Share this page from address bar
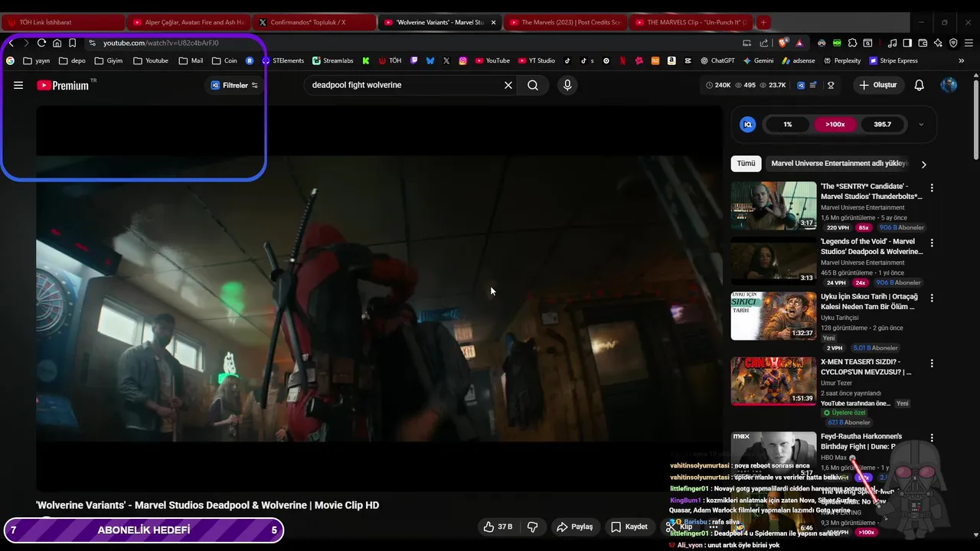The height and width of the screenshot is (551, 980). tap(764, 43)
